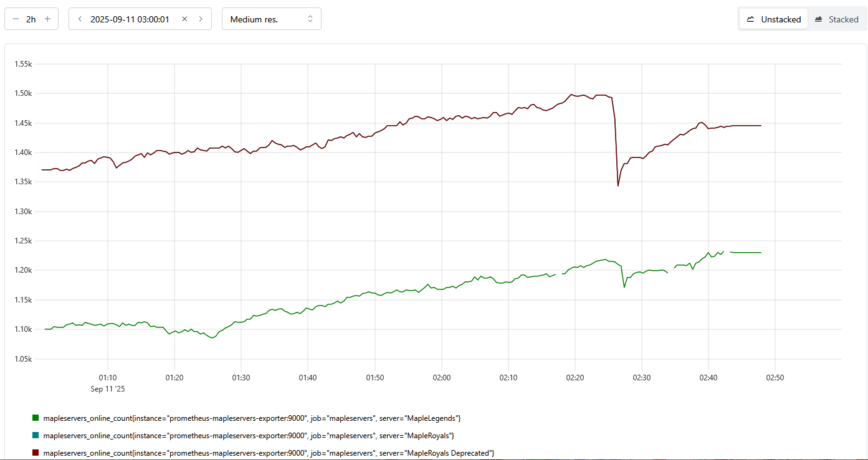Image resolution: width=868 pixels, height=460 pixels.
Task: Go to previous time window with left chevron
Action: 80,19
